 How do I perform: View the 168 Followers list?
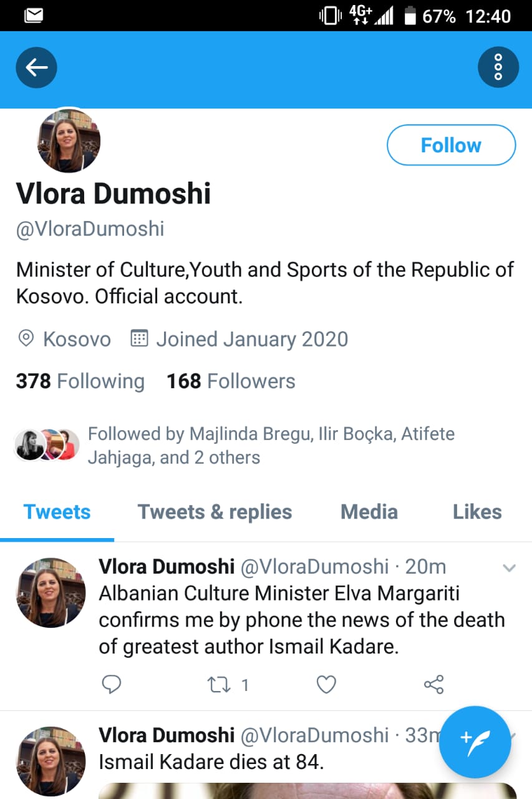coord(231,381)
